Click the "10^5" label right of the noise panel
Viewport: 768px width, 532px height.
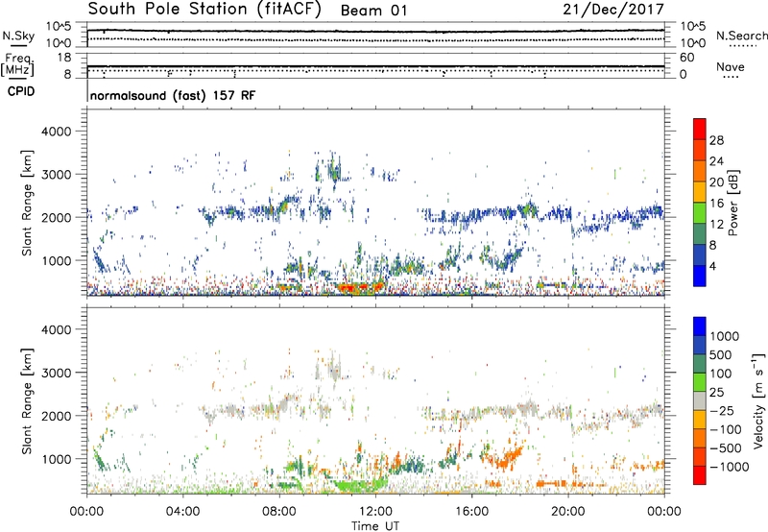693,27
